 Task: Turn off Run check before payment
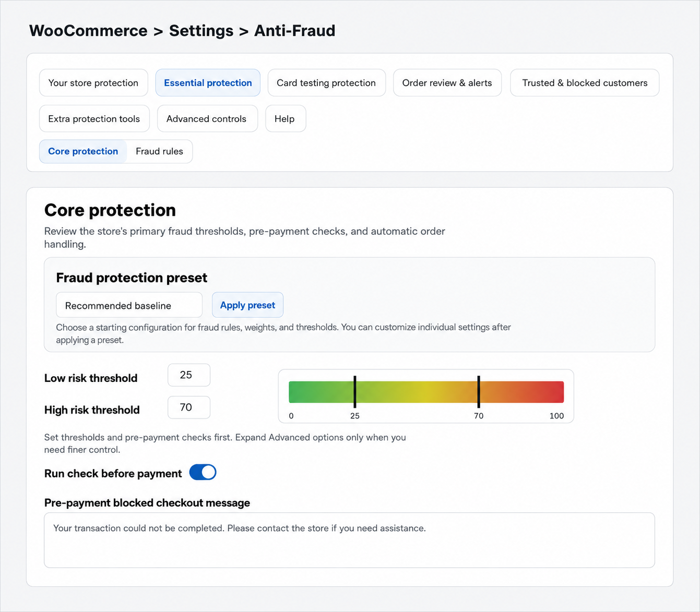pos(203,473)
